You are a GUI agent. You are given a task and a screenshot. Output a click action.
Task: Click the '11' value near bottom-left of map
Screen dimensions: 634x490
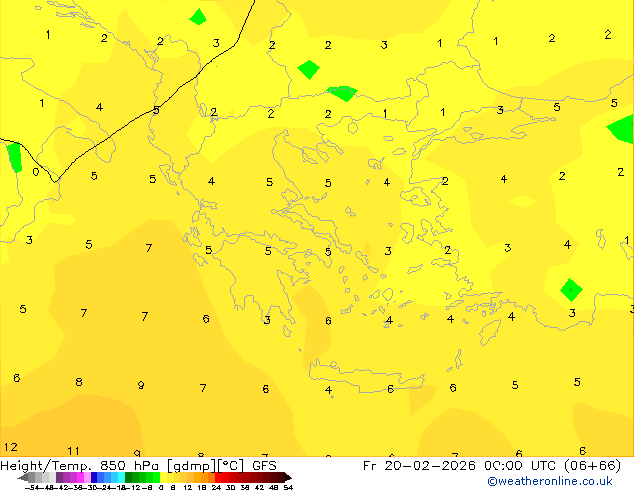pos(73,451)
